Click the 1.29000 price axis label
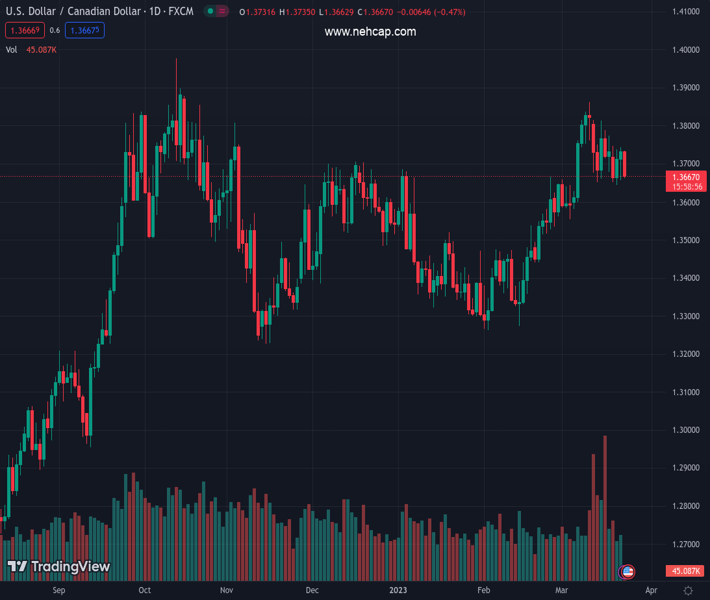The height and width of the screenshot is (600, 710). 686,468
